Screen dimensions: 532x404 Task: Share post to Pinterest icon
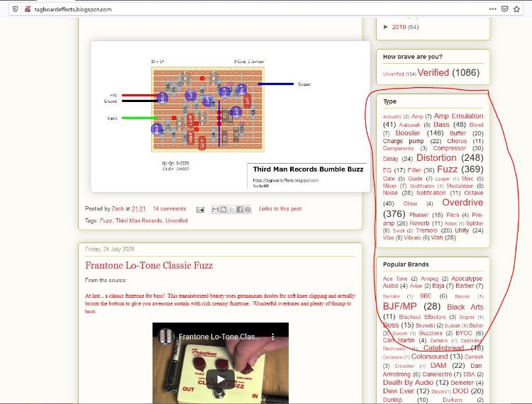248,209
